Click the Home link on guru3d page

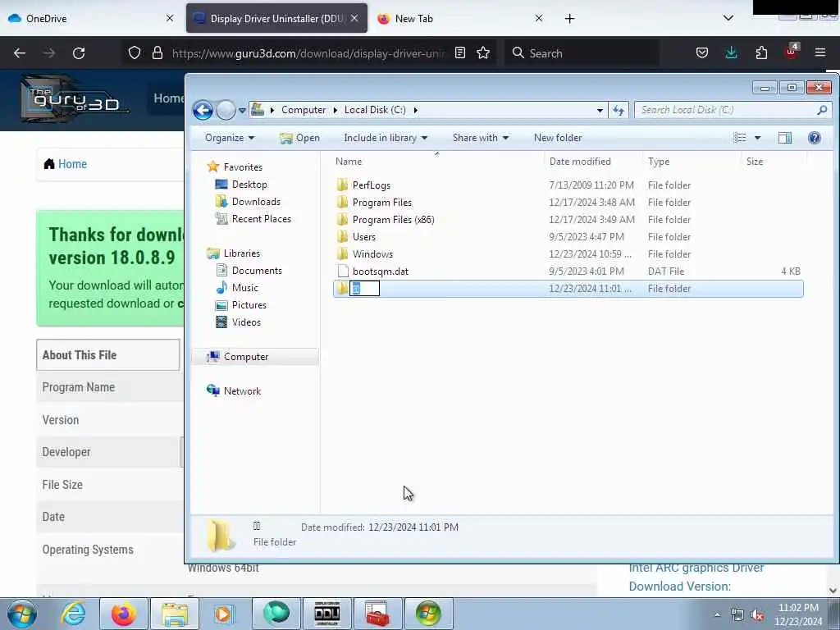pyautogui.click(x=72, y=164)
